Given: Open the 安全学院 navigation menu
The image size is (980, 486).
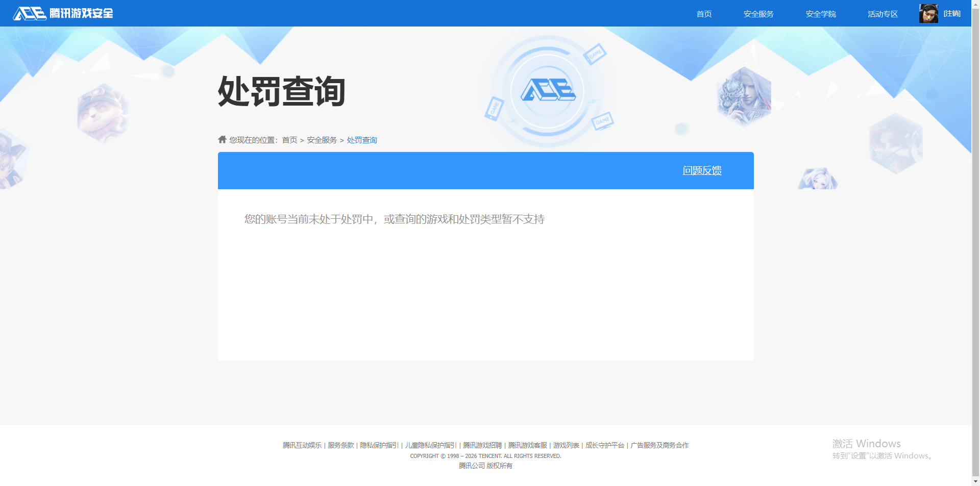Looking at the screenshot, I should click(x=820, y=14).
